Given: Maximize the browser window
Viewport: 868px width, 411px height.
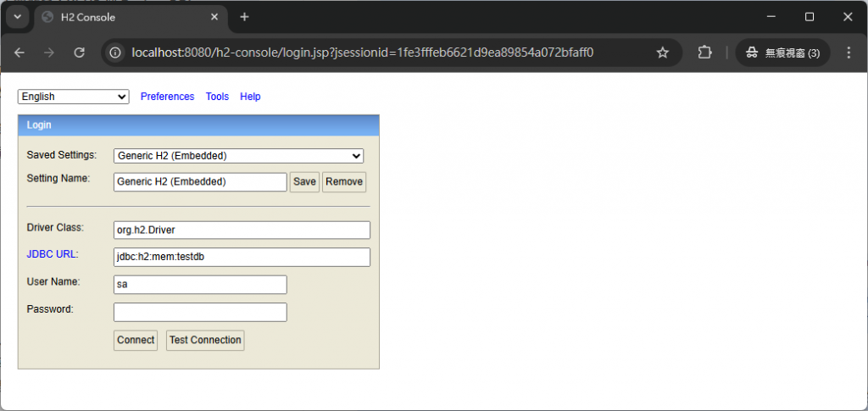Looking at the screenshot, I should coord(810,17).
